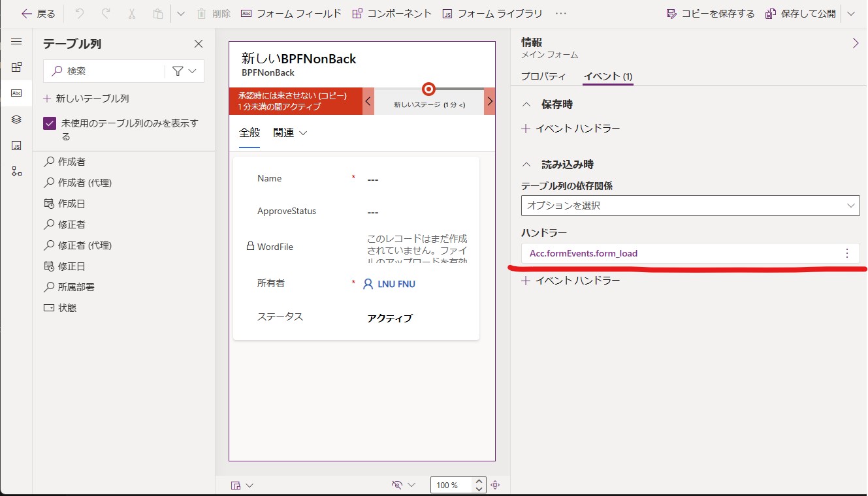
Task: Open フォーム フィールド in the toolbar
Action: click(x=291, y=14)
